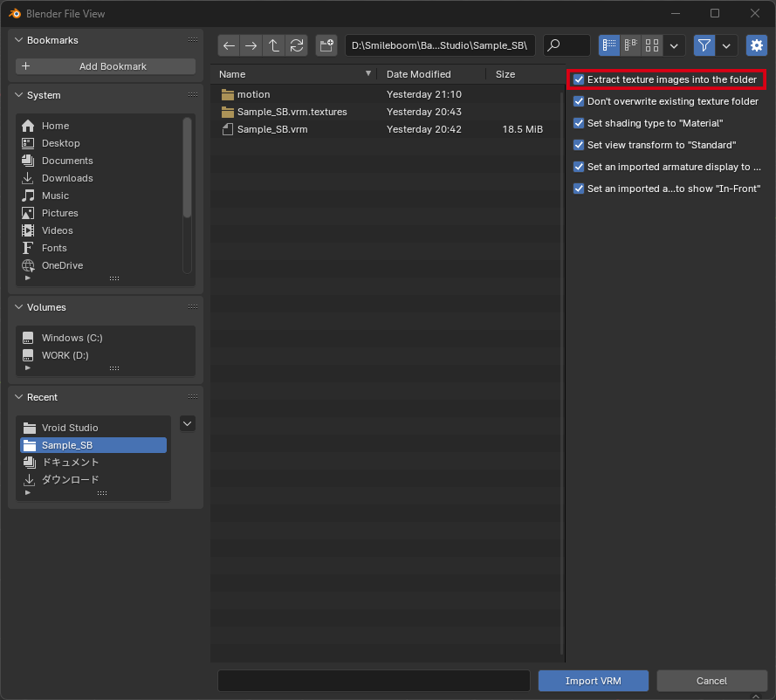Click the file name input field
This screenshot has width=776, height=700.
[x=374, y=681]
